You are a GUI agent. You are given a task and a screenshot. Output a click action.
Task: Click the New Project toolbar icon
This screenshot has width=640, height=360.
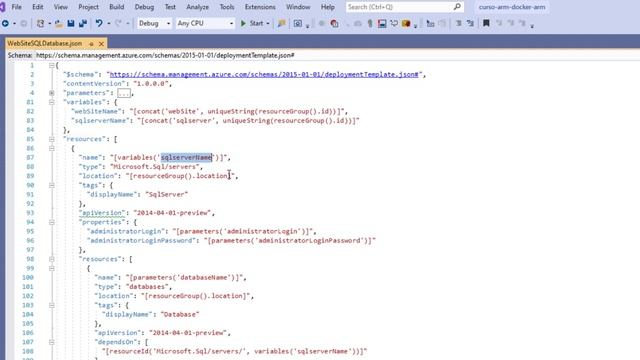pyautogui.click(x=40, y=24)
